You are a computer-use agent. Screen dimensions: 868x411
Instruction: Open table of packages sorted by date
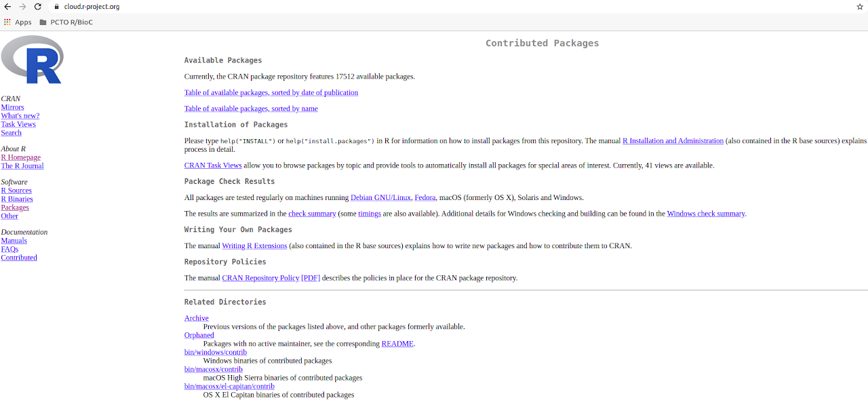[x=271, y=93]
